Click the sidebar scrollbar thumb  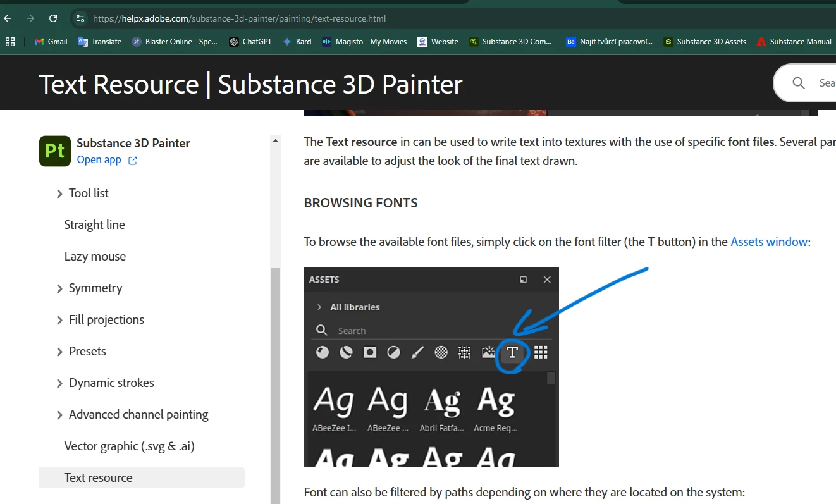pyautogui.click(x=275, y=386)
